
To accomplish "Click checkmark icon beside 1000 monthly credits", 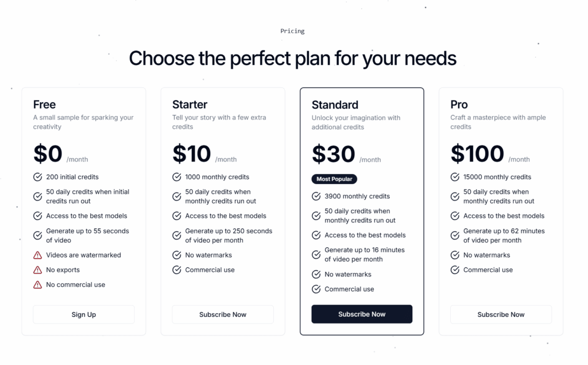I will point(177,177).
